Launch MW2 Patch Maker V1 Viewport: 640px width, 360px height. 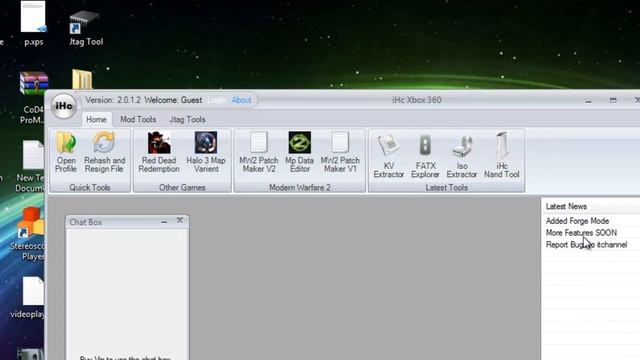pos(340,152)
